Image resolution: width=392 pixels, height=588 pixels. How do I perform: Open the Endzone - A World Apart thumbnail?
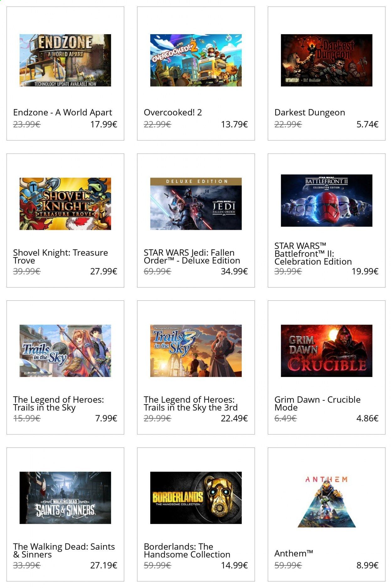[x=65, y=60]
